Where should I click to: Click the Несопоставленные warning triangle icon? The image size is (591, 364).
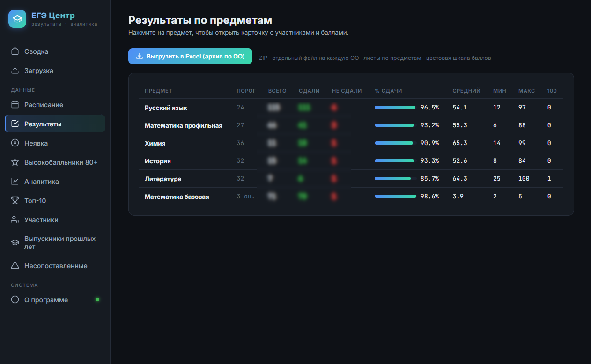15,266
